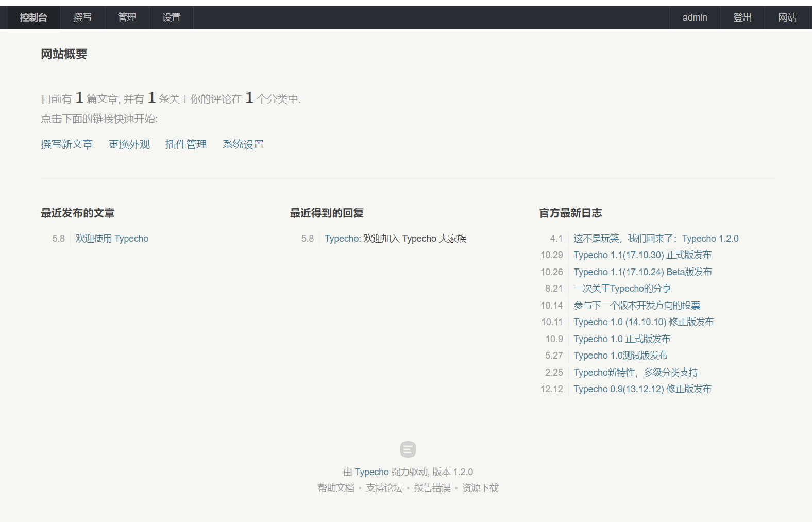Click the 网站概要 page heading
This screenshot has width=812, height=522.
64,54
